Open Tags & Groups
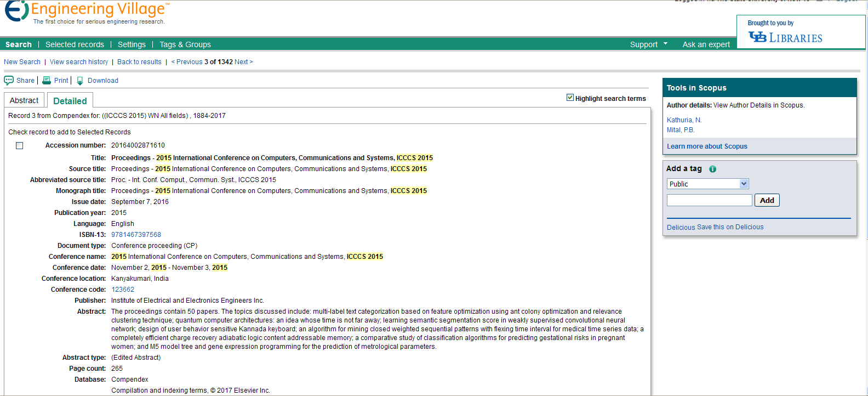The image size is (868, 396). (185, 44)
